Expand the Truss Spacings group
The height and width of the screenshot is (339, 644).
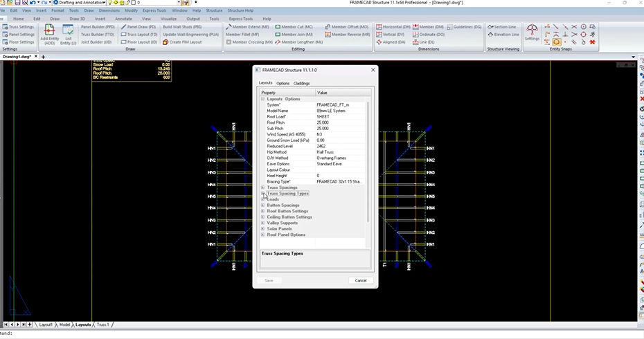click(x=263, y=187)
